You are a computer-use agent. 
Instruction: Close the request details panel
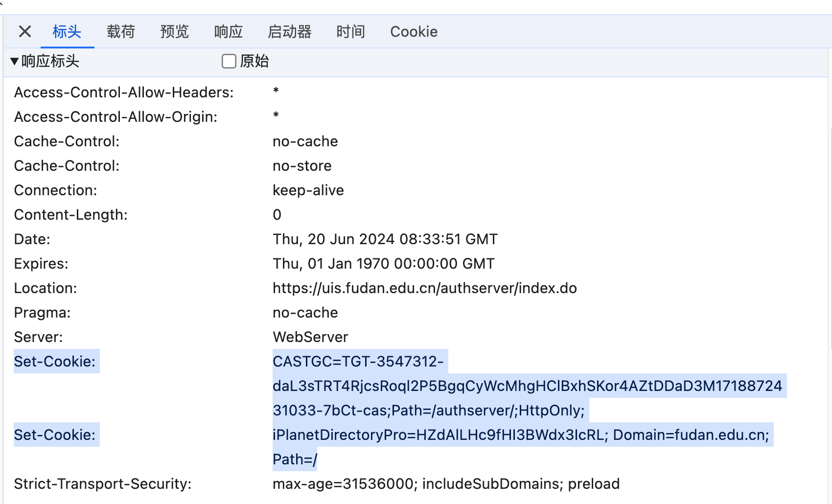[25, 32]
